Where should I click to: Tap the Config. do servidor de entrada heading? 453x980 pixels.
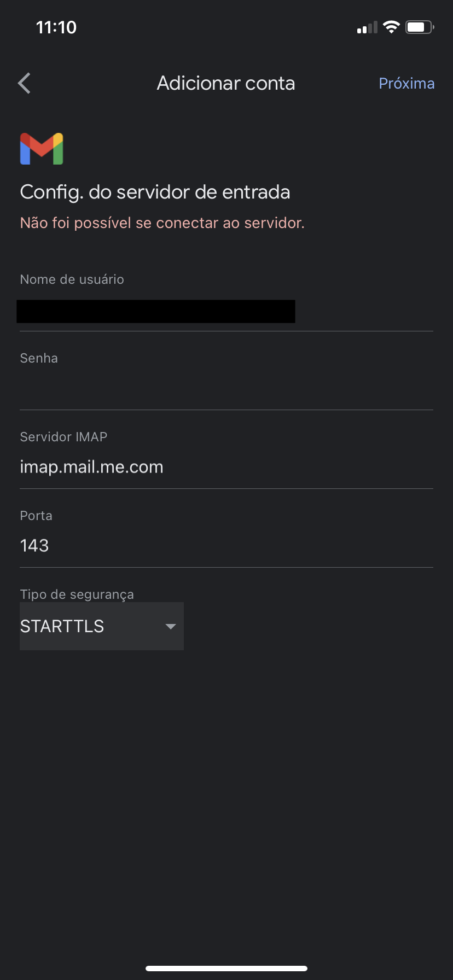[x=155, y=192]
